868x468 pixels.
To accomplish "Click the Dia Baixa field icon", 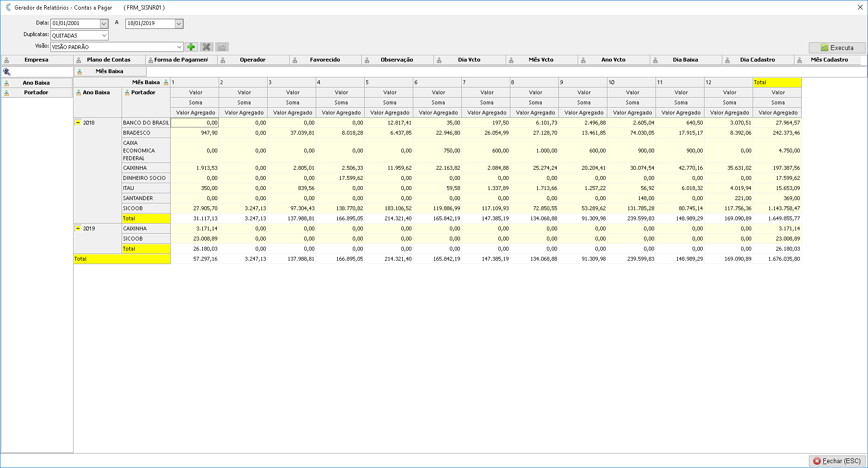I will 656,60.
